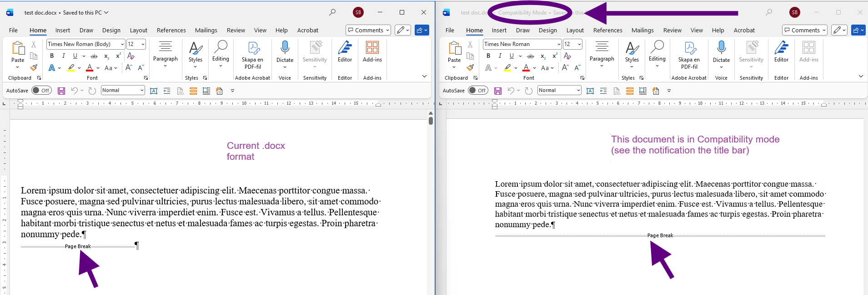Screen dimensions: 868x295
Task: Switch to Layout tab in left window
Action: point(139,30)
